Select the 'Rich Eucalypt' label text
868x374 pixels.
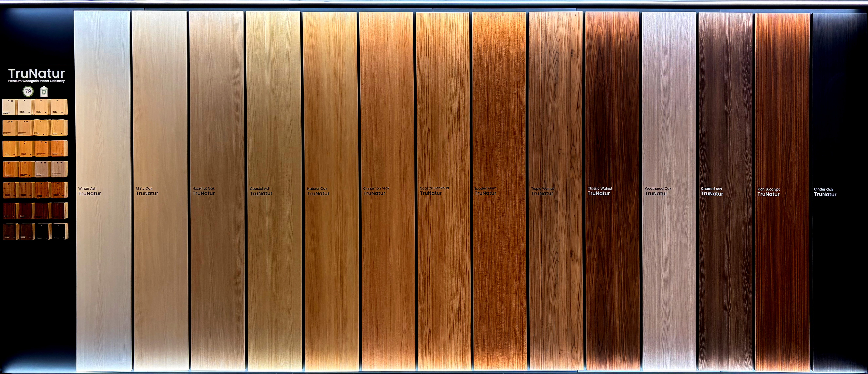coord(769,189)
